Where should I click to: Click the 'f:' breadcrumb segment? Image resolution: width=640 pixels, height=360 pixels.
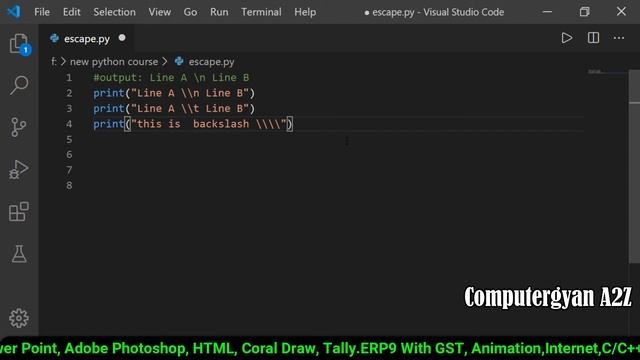(x=54, y=62)
